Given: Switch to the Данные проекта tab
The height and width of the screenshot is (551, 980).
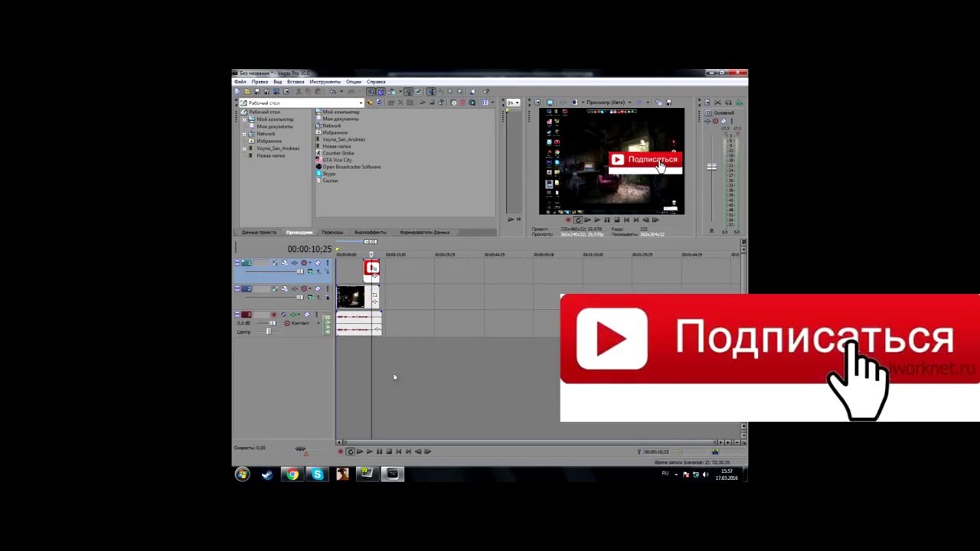Looking at the screenshot, I should [x=259, y=232].
